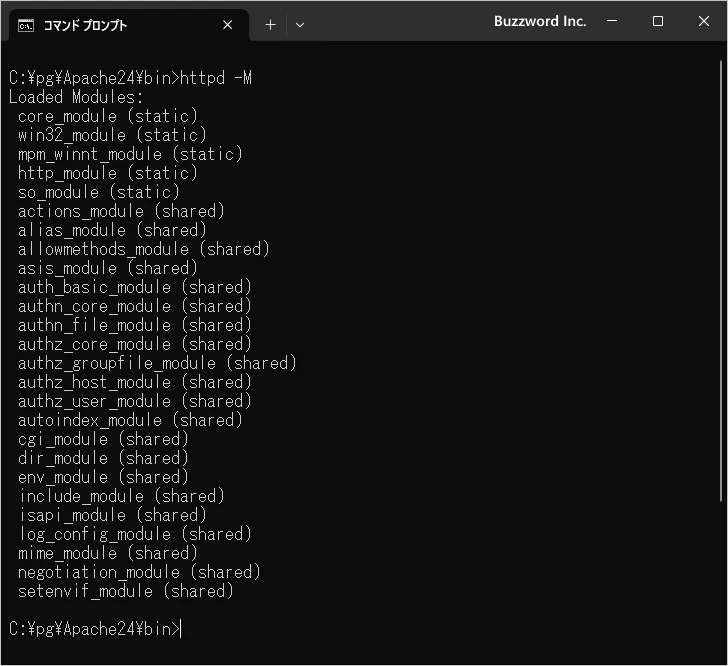Screen dimensions: 728x666
Task: Click the so_module (static) entry
Action: click(x=99, y=192)
